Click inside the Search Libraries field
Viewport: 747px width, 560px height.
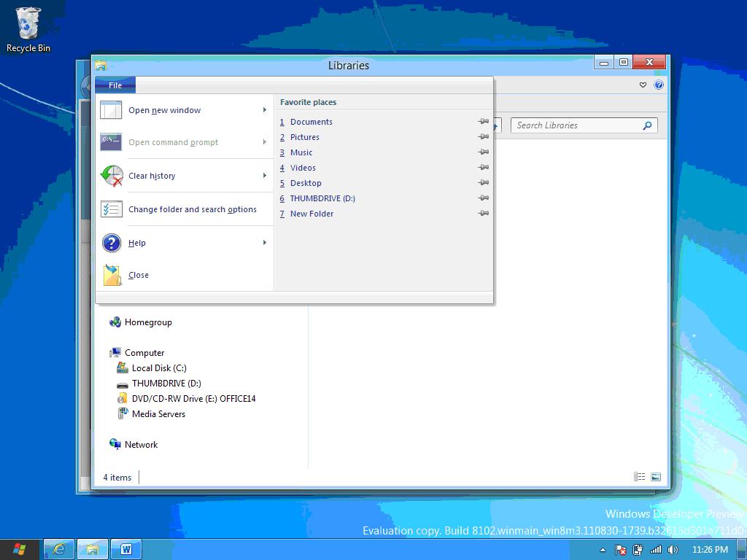click(569, 125)
